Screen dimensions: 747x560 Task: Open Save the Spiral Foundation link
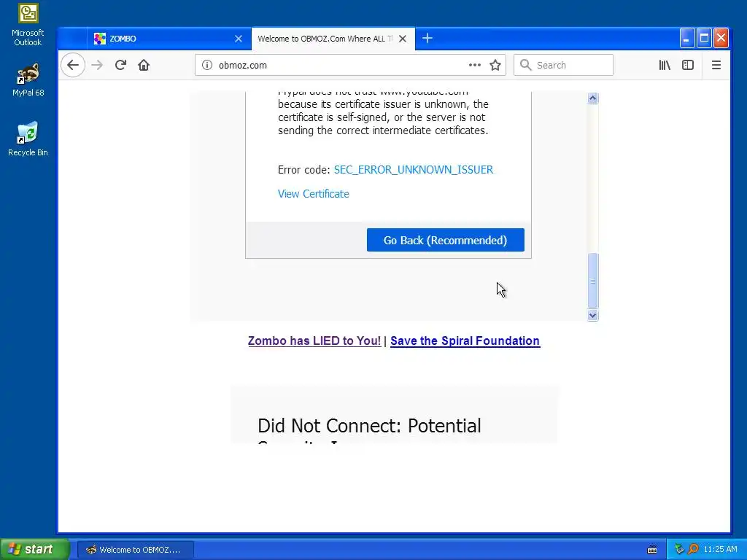coord(465,341)
